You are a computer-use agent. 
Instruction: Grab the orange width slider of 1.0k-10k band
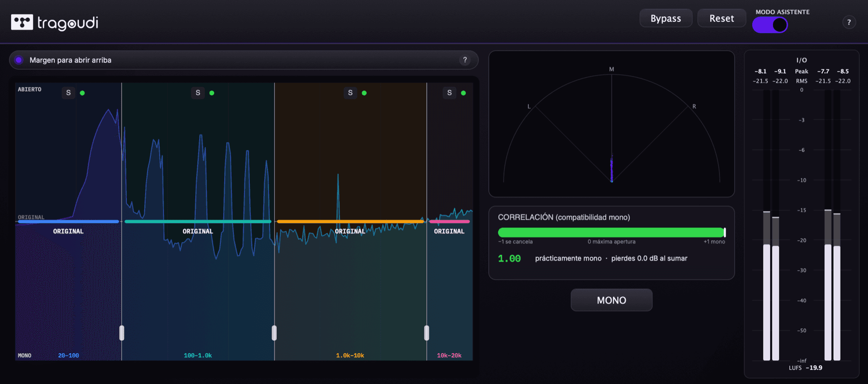350,222
